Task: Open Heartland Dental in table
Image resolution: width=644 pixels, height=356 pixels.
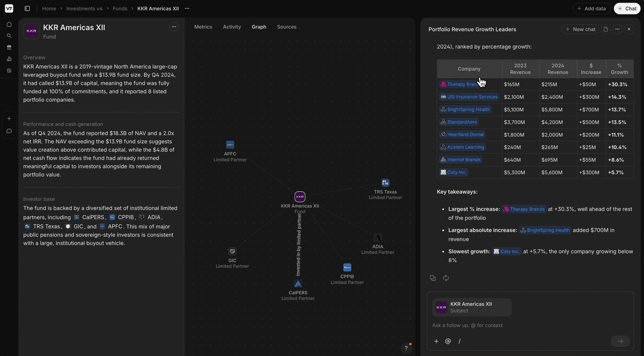Action: (462, 135)
